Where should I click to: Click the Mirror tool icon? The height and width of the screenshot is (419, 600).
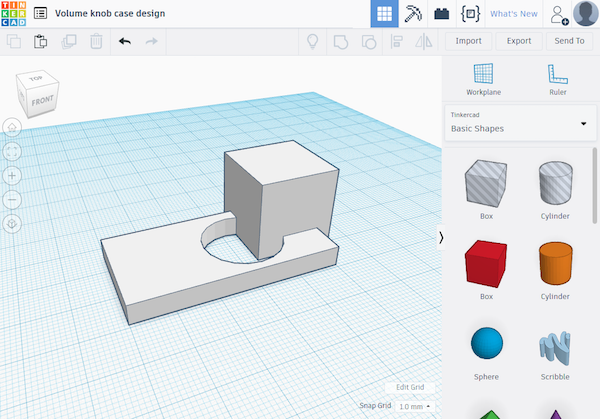[x=424, y=41]
